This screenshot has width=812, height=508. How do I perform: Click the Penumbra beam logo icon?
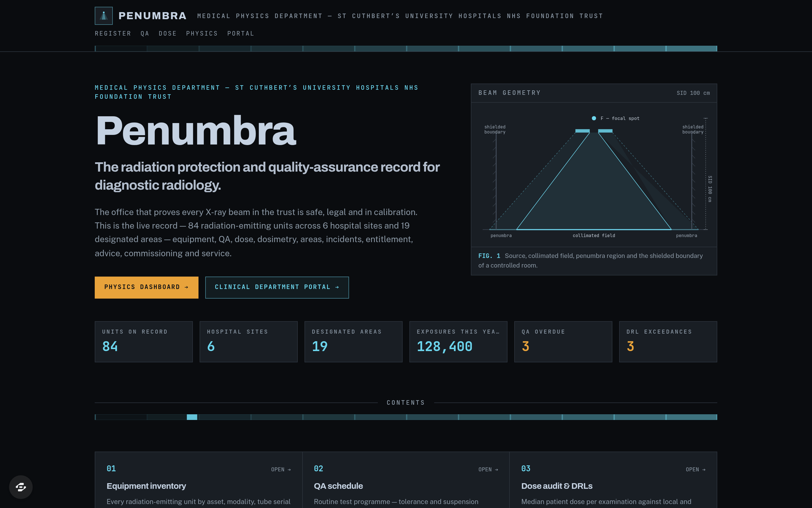[104, 16]
